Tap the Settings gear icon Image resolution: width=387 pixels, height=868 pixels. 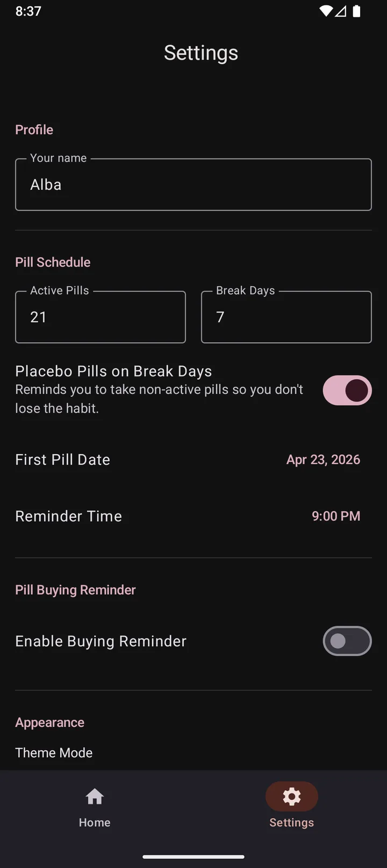coord(292,797)
